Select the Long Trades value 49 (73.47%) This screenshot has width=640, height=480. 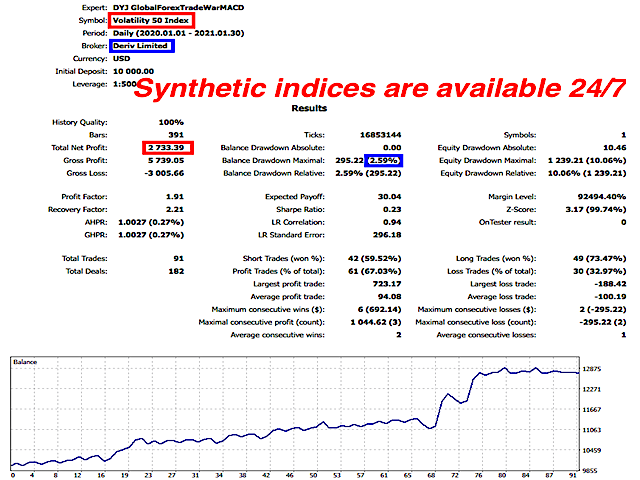click(x=600, y=258)
